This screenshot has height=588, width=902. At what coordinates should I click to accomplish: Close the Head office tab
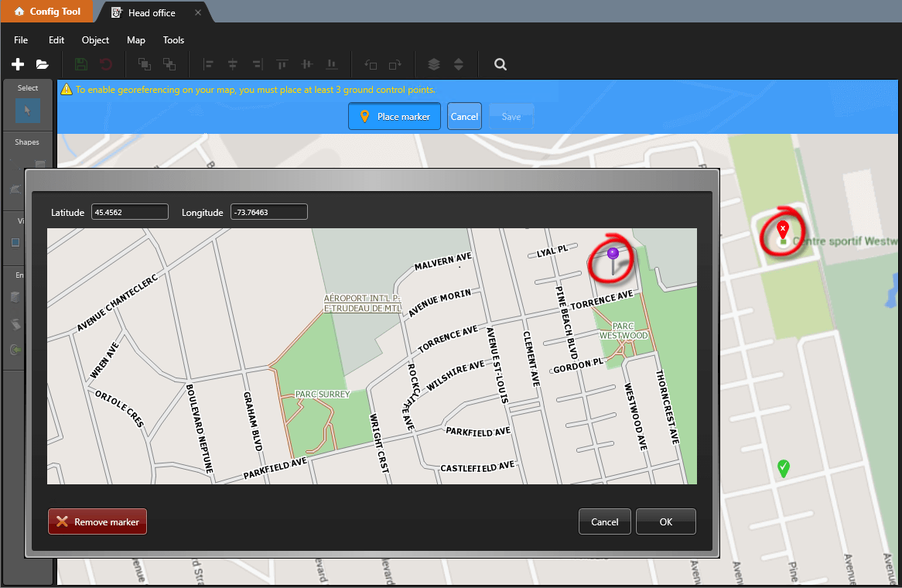(198, 12)
